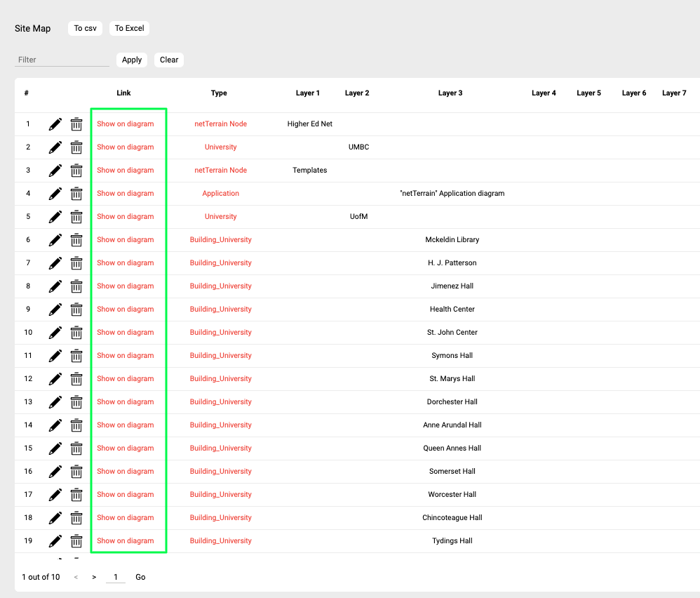
Task: Click the trash icon for row 2
Action: click(x=76, y=147)
